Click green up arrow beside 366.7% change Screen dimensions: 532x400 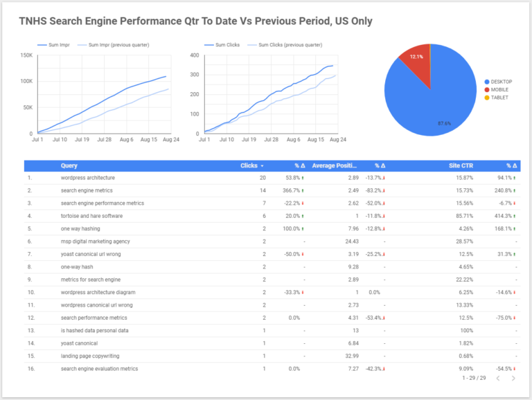point(303,191)
